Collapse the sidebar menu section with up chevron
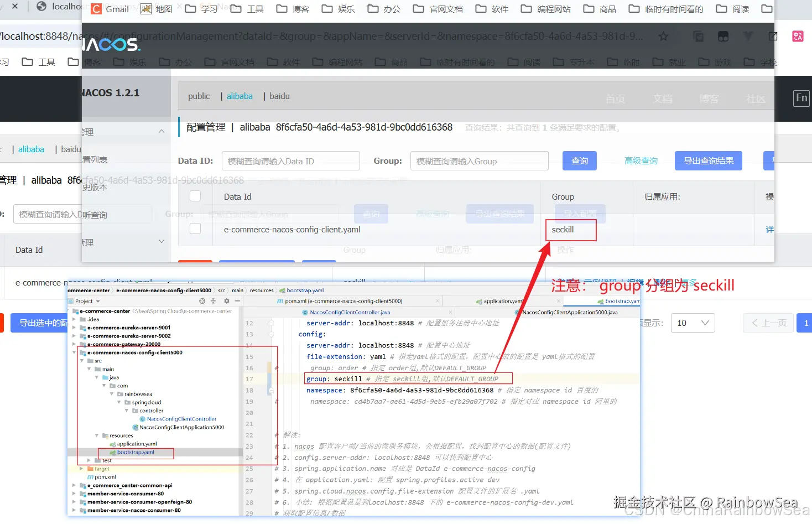 click(x=162, y=131)
